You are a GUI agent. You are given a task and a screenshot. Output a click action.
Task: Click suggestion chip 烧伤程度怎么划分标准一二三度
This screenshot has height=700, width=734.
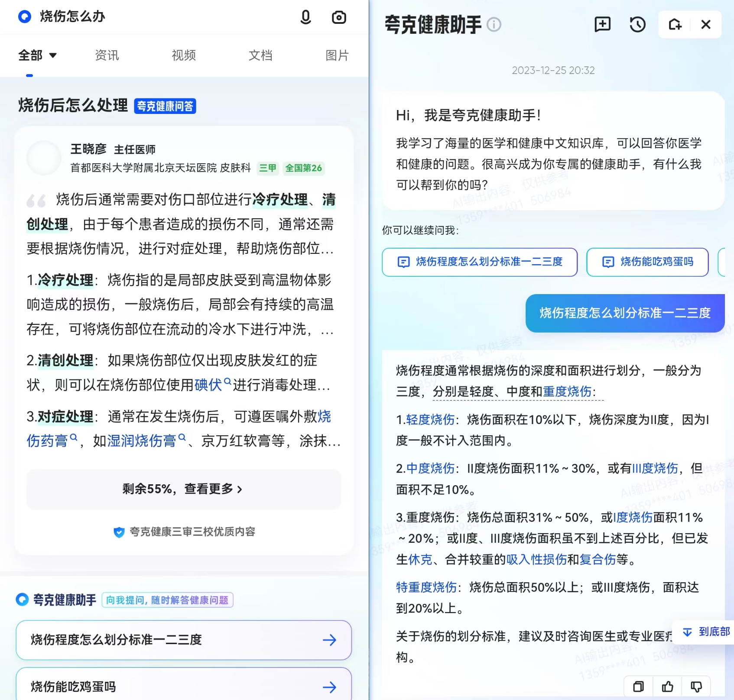480,262
